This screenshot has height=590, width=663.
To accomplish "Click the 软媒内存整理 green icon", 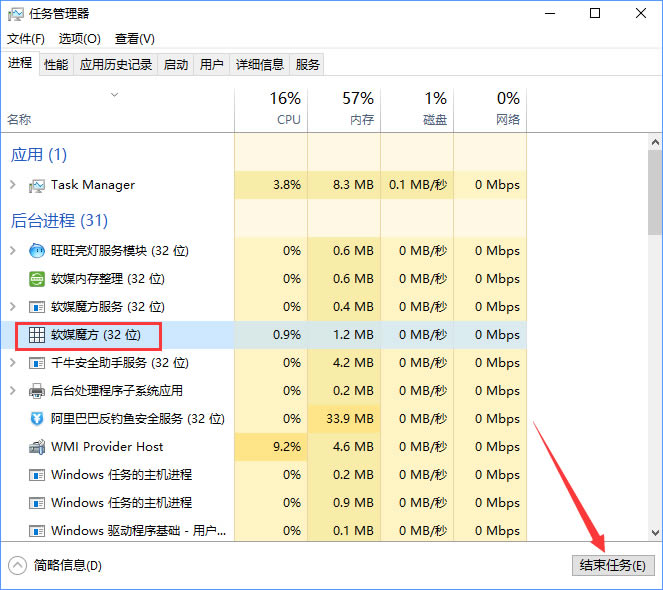I will click(37, 279).
